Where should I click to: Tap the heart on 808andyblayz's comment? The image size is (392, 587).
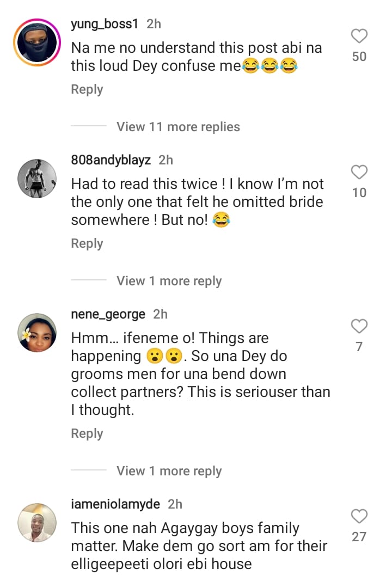359,173
